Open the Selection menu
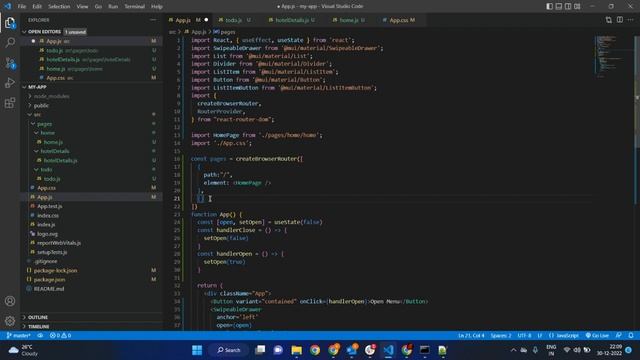The image size is (640, 360). 59,7
